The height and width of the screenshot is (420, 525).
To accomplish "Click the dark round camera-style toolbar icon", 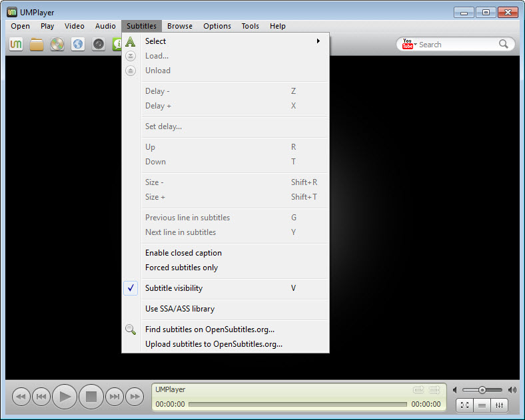I will 99,44.
